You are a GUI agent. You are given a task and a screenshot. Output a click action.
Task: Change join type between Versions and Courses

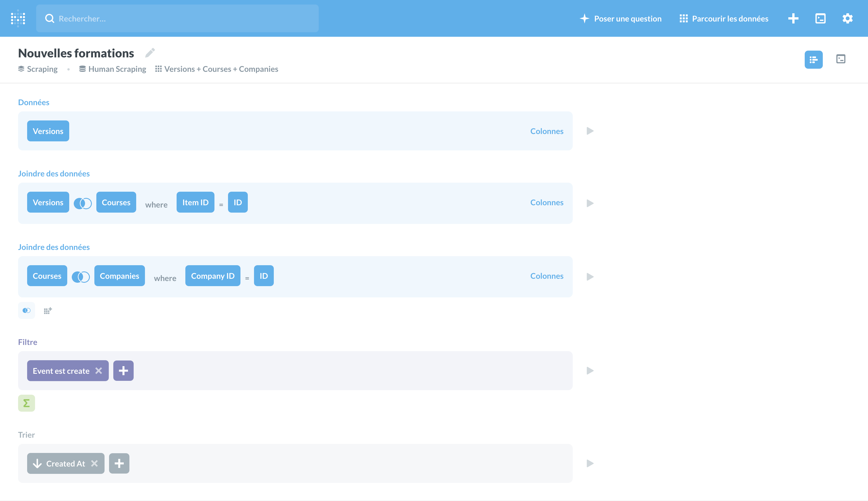tap(83, 203)
